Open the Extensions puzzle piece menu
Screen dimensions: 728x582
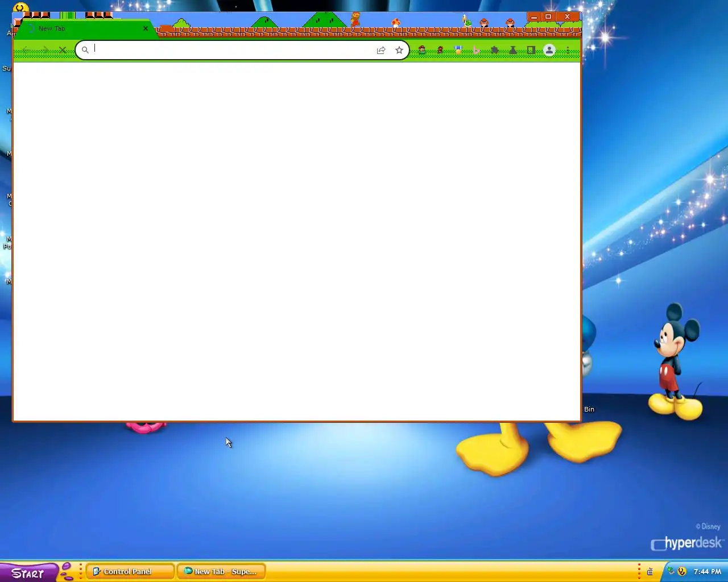coord(495,50)
